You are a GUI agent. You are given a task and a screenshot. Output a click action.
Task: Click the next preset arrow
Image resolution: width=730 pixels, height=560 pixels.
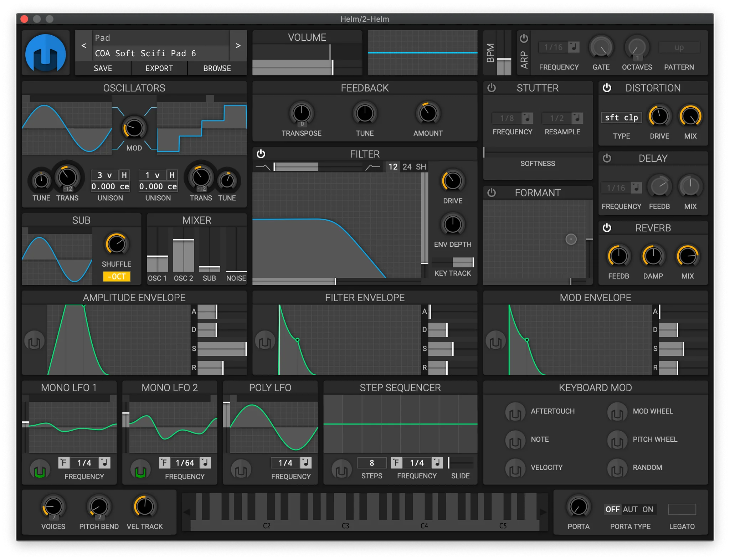[x=238, y=46]
